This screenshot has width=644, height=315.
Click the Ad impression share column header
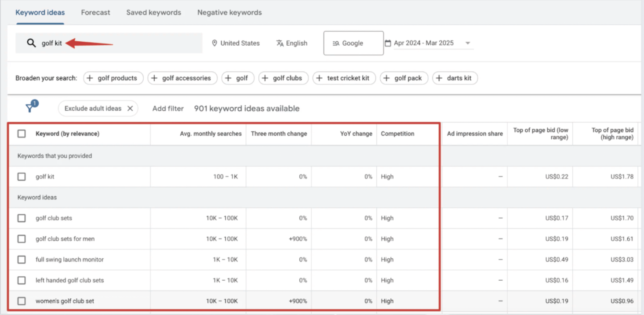(475, 134)
